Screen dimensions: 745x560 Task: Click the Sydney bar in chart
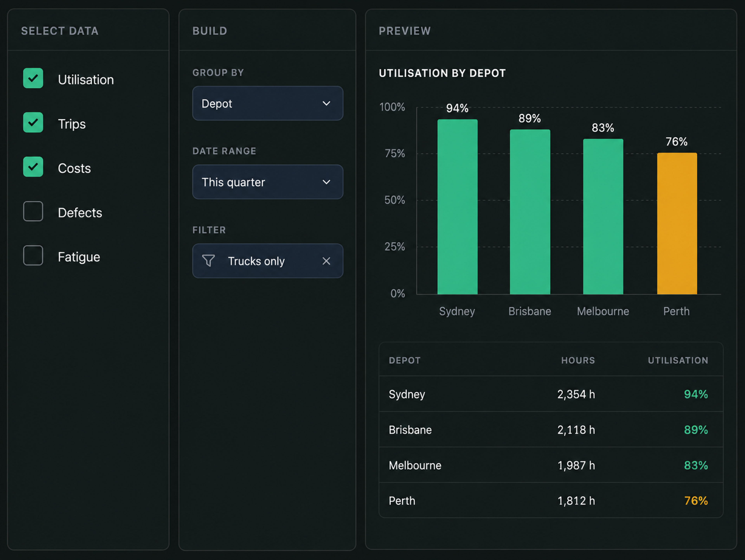pos(457,207)
